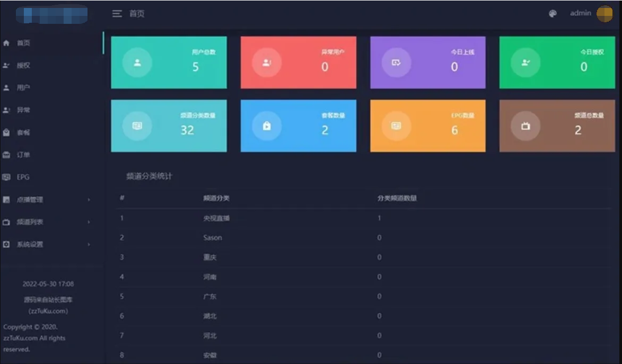622x364 pixels.
Task: Click the 央视直播 channel category row
Action: coord(216,218)
